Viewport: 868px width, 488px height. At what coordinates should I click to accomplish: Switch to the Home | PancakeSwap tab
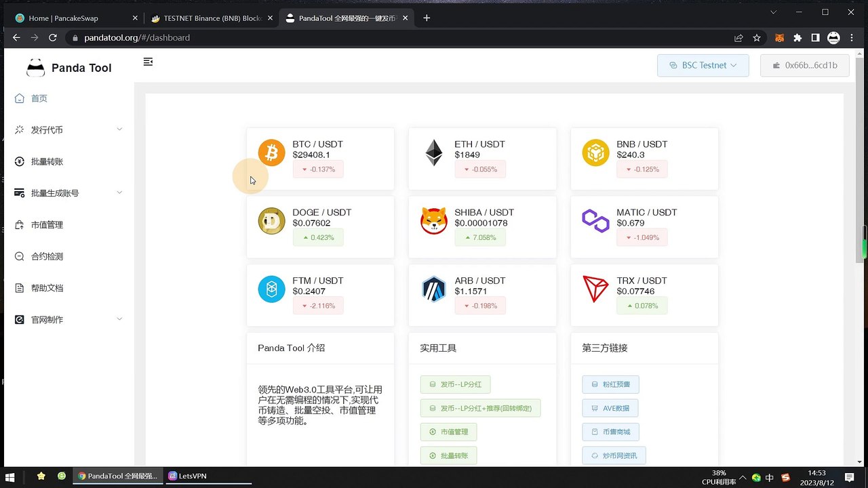tap(75, 18)
